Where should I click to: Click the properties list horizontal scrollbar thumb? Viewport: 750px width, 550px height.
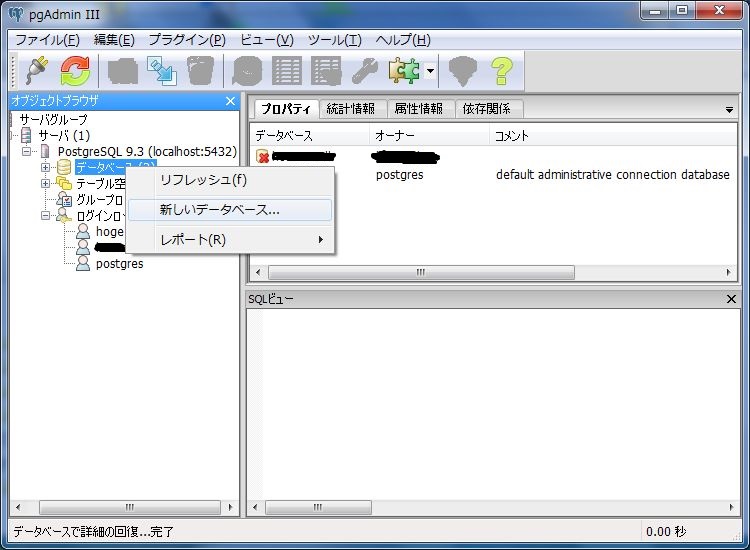point(421,273)
